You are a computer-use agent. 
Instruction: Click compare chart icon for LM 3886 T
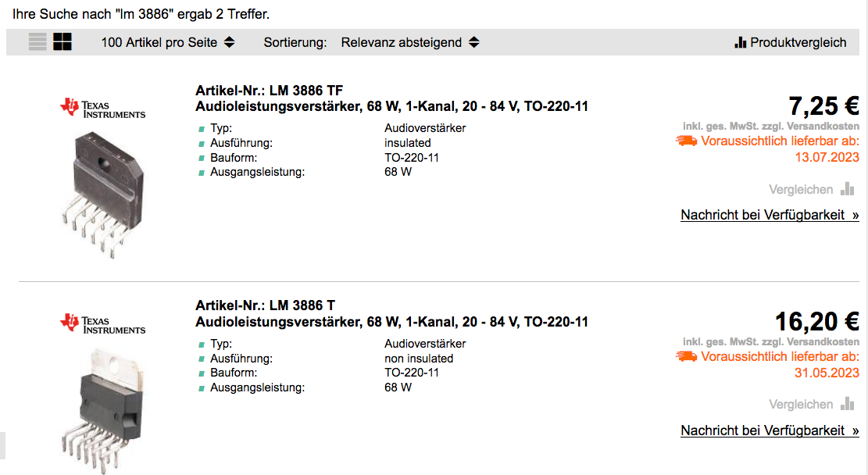tap(848, 404)
